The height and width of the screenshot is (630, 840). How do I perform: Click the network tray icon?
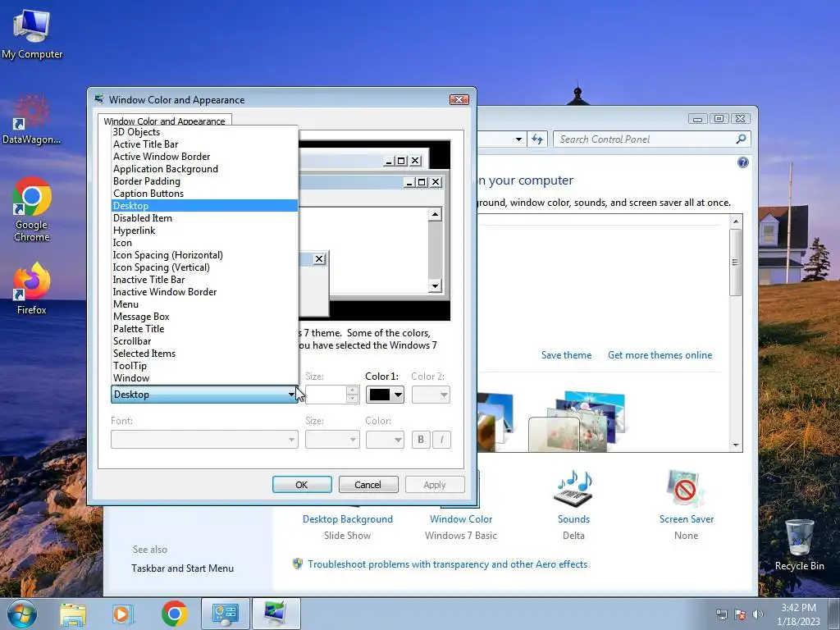click(722, 614)
